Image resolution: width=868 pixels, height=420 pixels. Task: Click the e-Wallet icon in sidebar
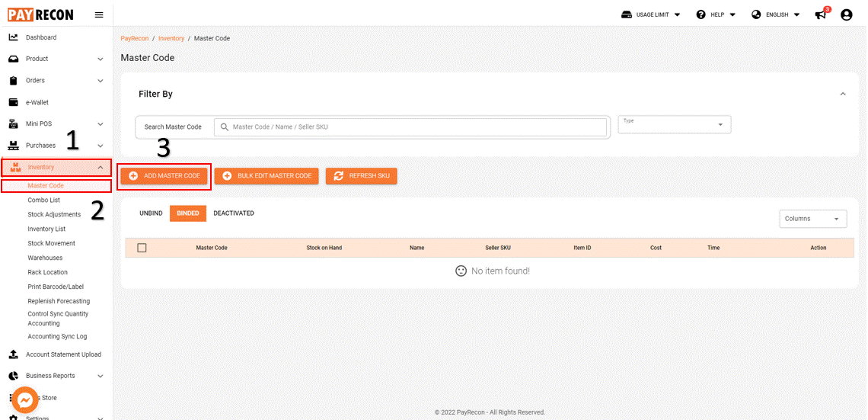click(x=14, y=102)
